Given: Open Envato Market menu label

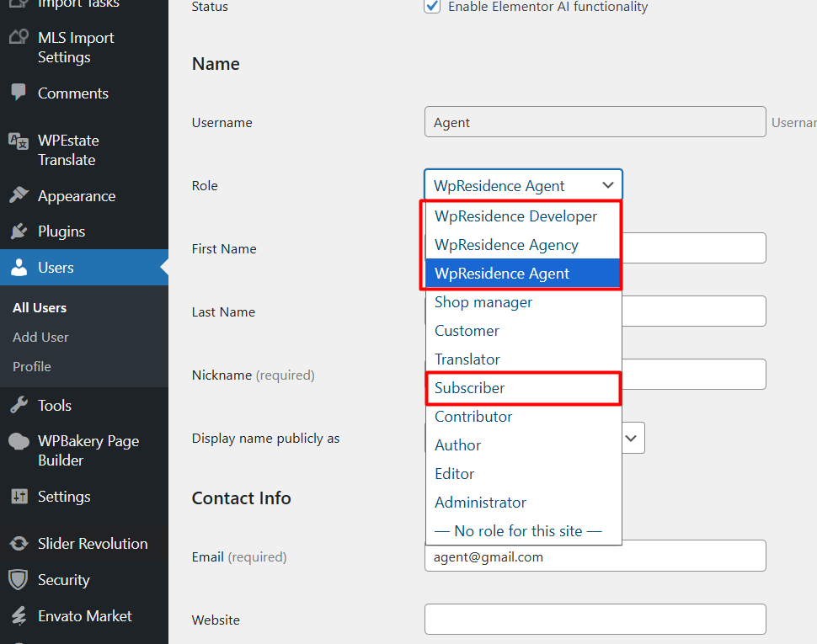Looking at the screenshot, I should click(85, 616).
